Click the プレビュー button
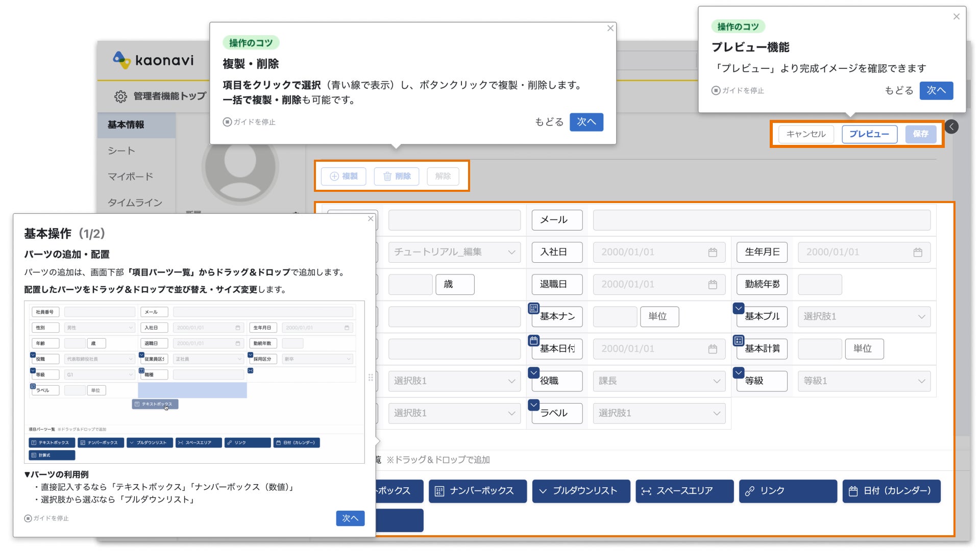 coord(869,134)
